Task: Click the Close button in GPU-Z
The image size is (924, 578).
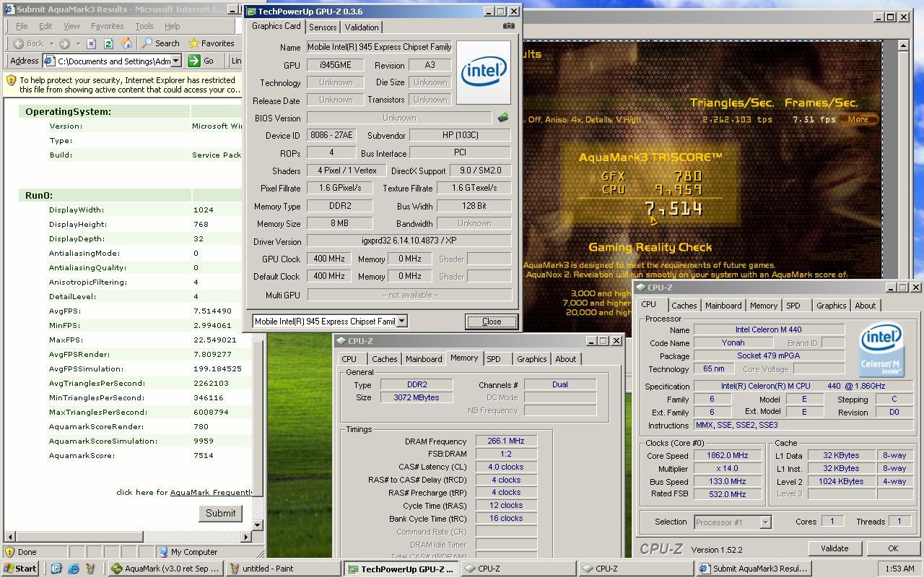Action: (x=492, y=322)
